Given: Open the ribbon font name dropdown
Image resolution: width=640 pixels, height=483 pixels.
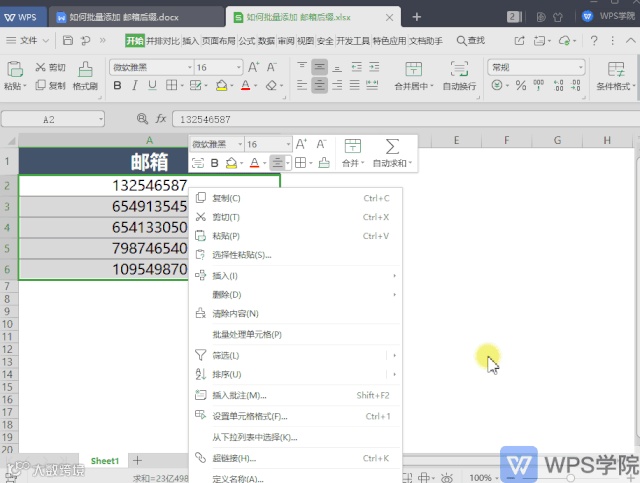Looking at the screenshot, I should [x=190, y=67].
